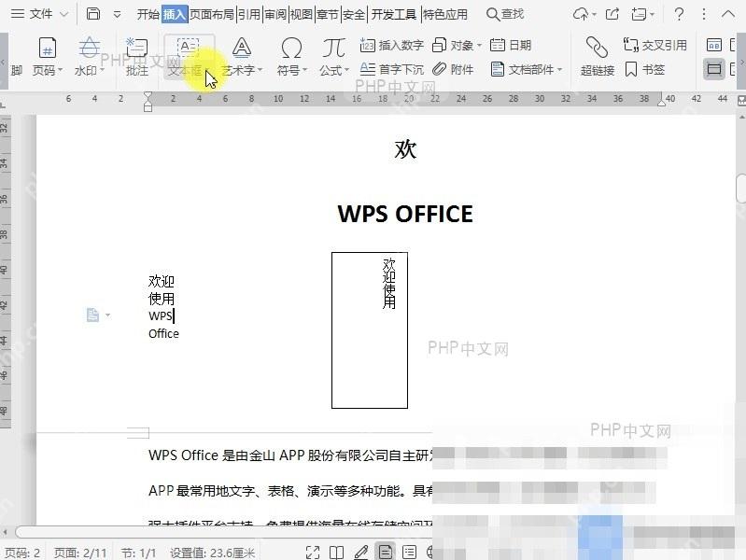Switch to reading mode book icon

(337, 553)
